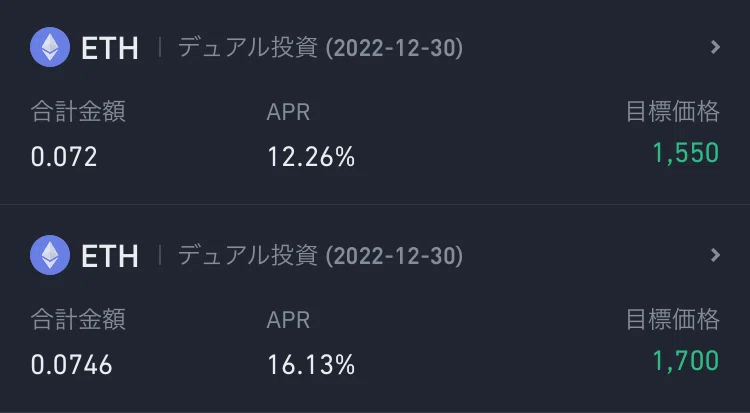Screen dimensions: 750x413
Task: Expand the first ETH entry via its chevron arrow
Action: coord(715,47)
